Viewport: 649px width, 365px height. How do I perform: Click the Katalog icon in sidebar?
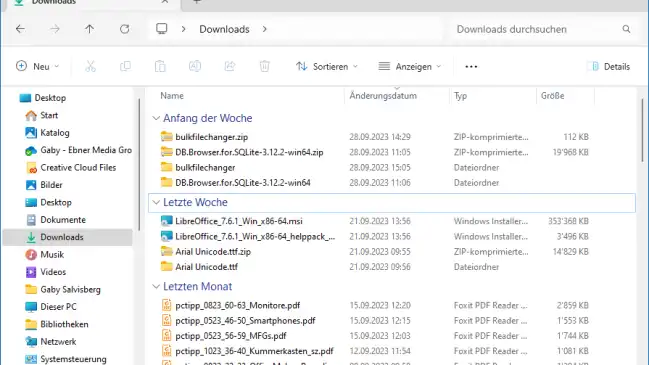point(31,133)
